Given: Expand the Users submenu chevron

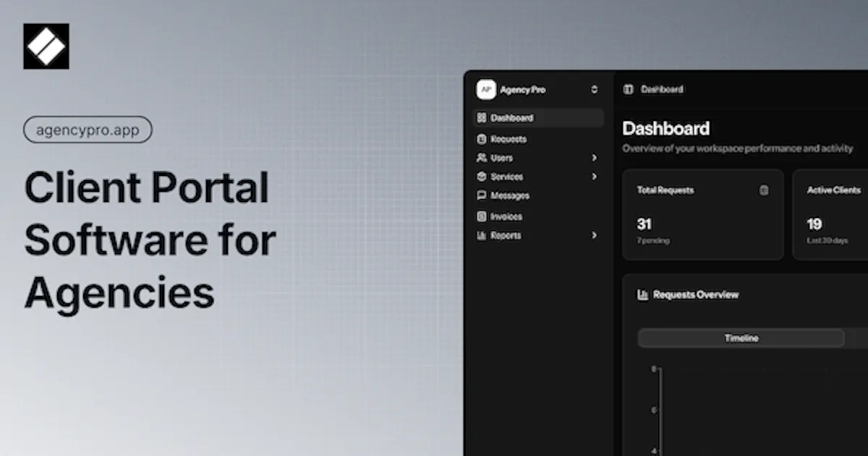Looking at the screenshot, I should click(x=595, y=158).
